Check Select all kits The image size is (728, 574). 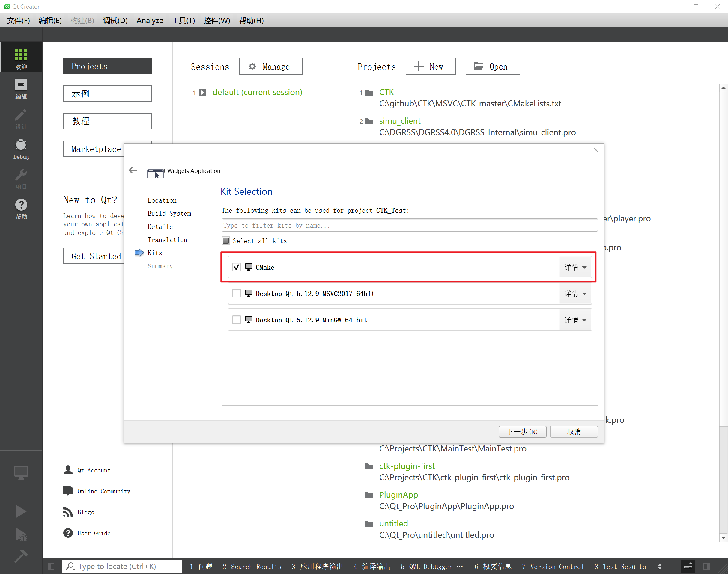click(x=226, y=241)
